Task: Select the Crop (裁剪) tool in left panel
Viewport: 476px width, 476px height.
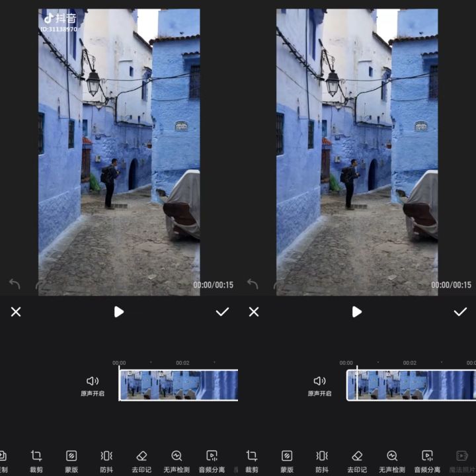Action: pos(36,459)
